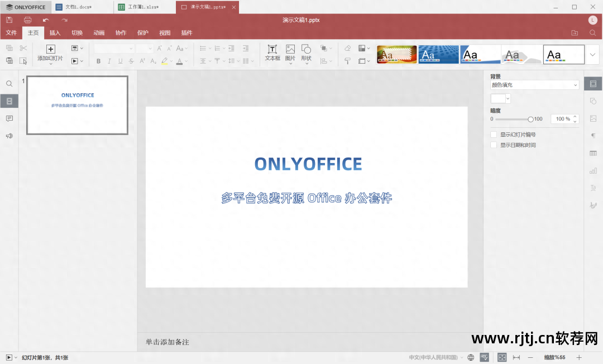Switch to the 工作簿1.xlsx document tab
Viewport: 603px width, 364px height.
point(143,7)
